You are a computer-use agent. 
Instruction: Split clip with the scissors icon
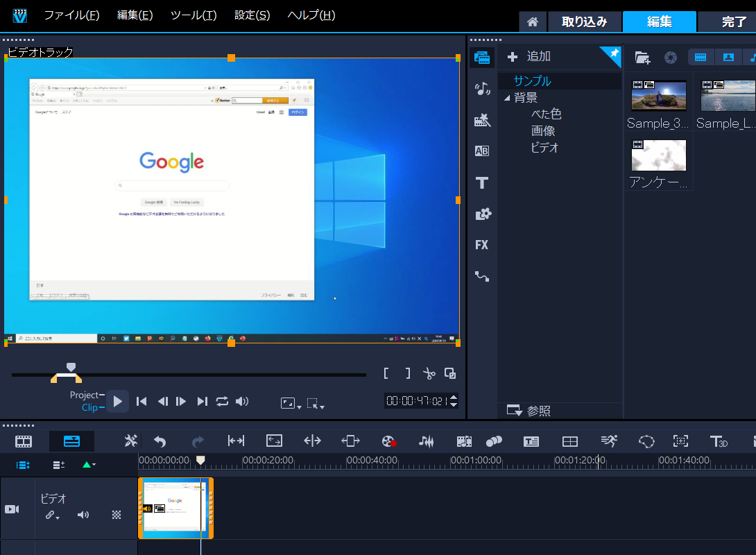tap(429, 373)
